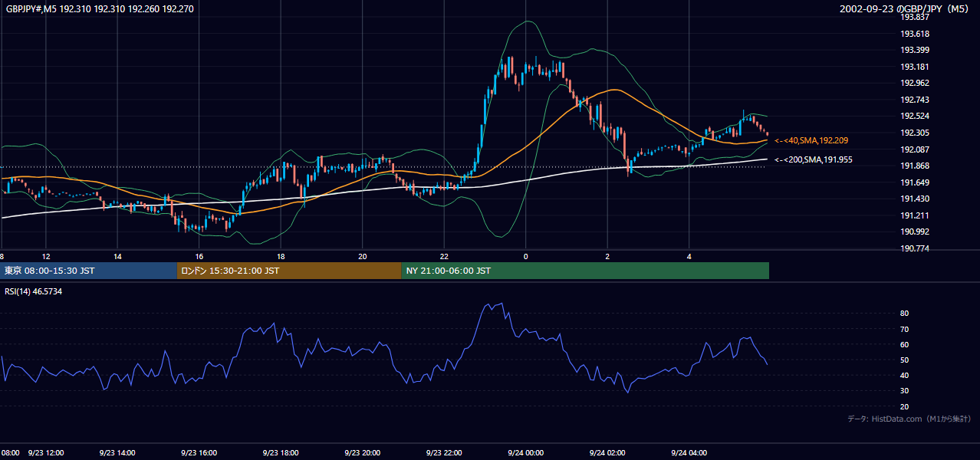Click the time label 9/23 20:00
Viewport: 980px width, 460px height.
click(363, 452)
